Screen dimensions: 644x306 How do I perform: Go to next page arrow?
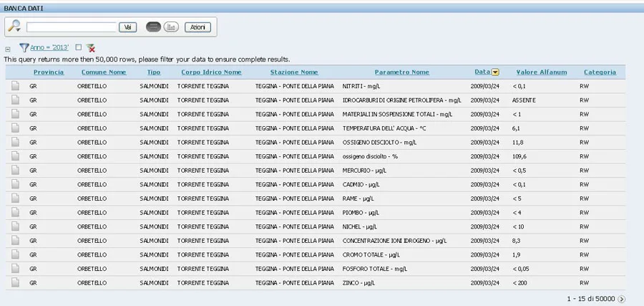[621, 299]
